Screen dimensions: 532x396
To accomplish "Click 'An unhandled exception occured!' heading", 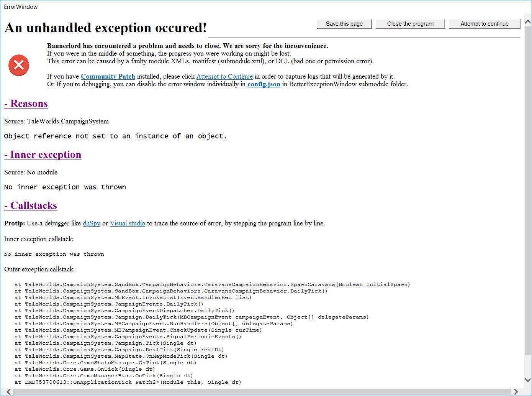I will click(106, 28).
